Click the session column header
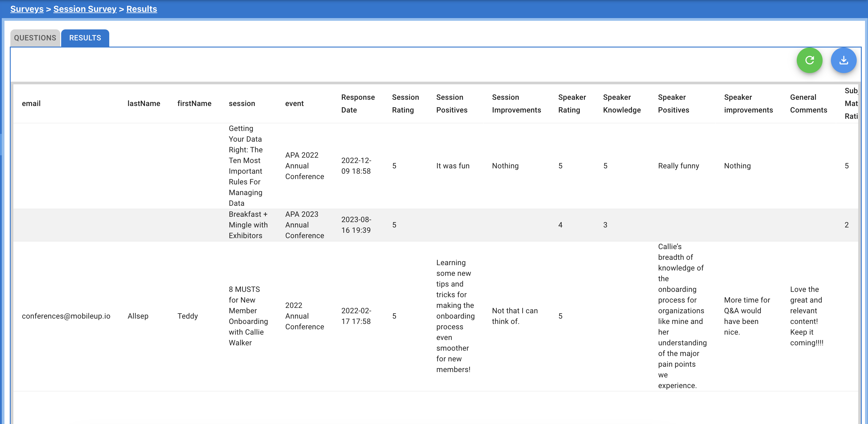Image resolution: width=868 pixels, height=424 pixels. point(242,103)
